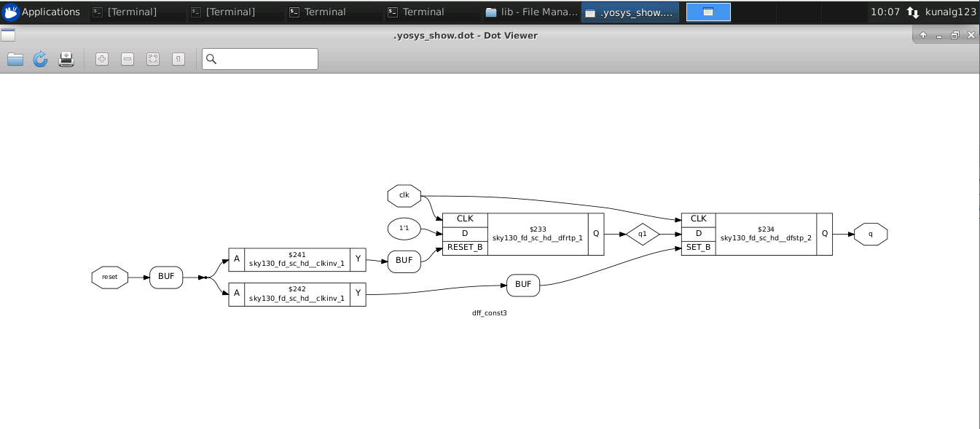Zoom in on the schematic
Image resolution: width=980 pixels, height=429 pixels.
pyautogui.click(x=101, y=59)
